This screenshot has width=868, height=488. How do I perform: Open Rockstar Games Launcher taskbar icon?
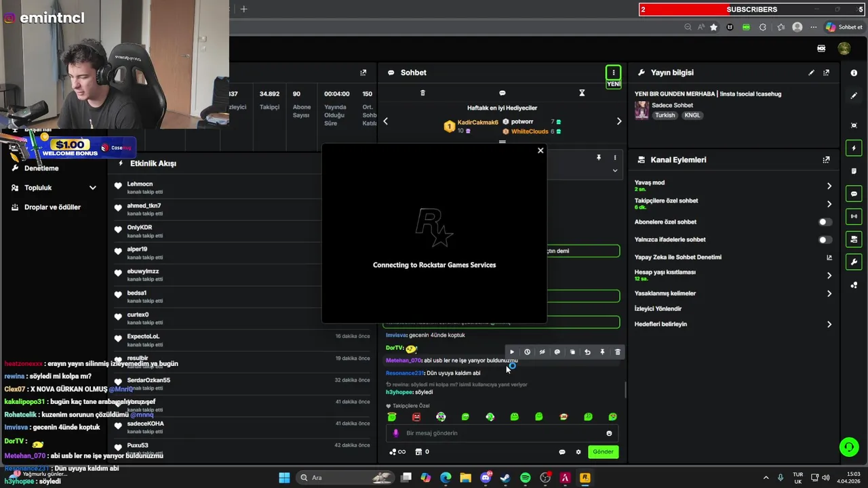585,478
